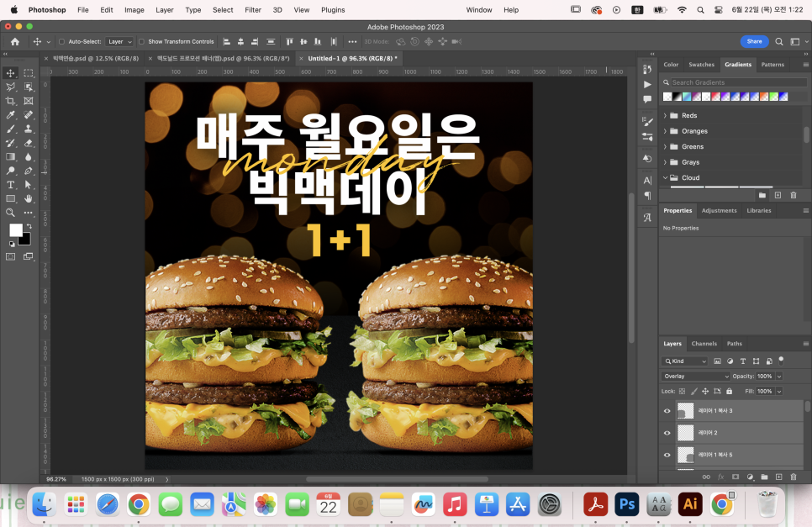The height and width of the screenshot is (527, 812).
Task: Create new fill or adjustment layer
Action: click(x=750, y=477)
